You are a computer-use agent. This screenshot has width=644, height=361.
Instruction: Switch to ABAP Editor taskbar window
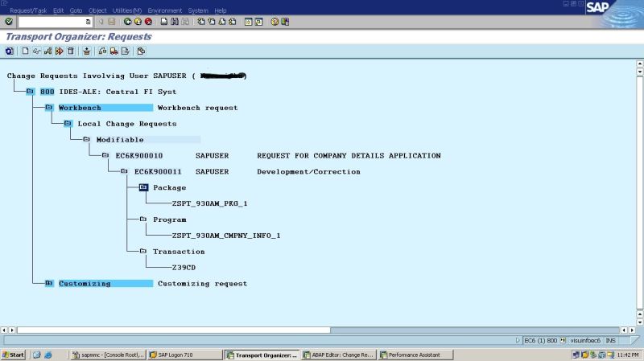pyautogui.click(x=339, y=355)
